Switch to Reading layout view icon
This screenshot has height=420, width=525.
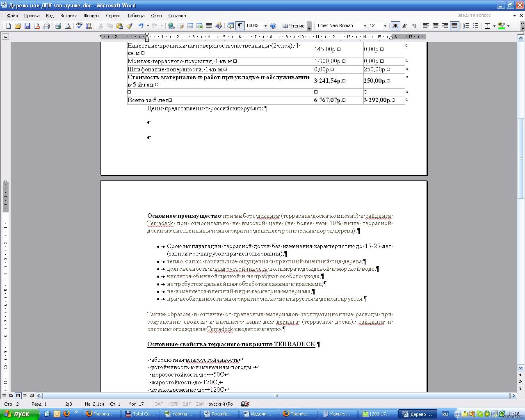[x=32, y=396]
